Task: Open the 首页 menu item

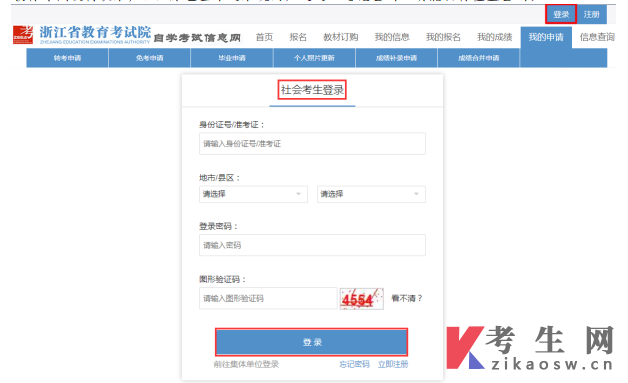Action: (x=264, y=37)
